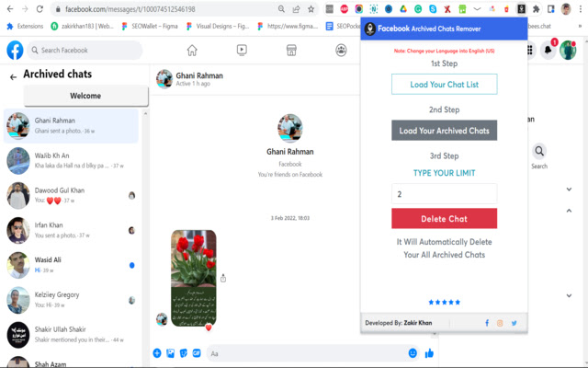
Task: Click the Skype extension icon
Action: [x=433, y=9]
